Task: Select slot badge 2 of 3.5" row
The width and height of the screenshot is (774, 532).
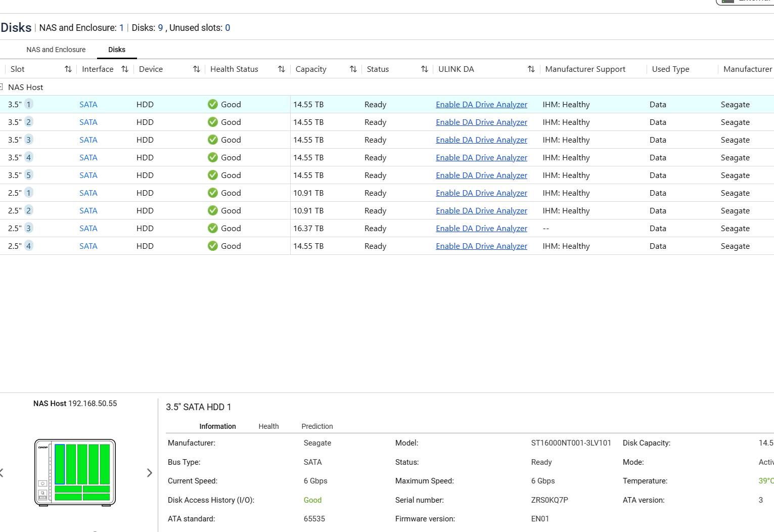Action: 29,122
